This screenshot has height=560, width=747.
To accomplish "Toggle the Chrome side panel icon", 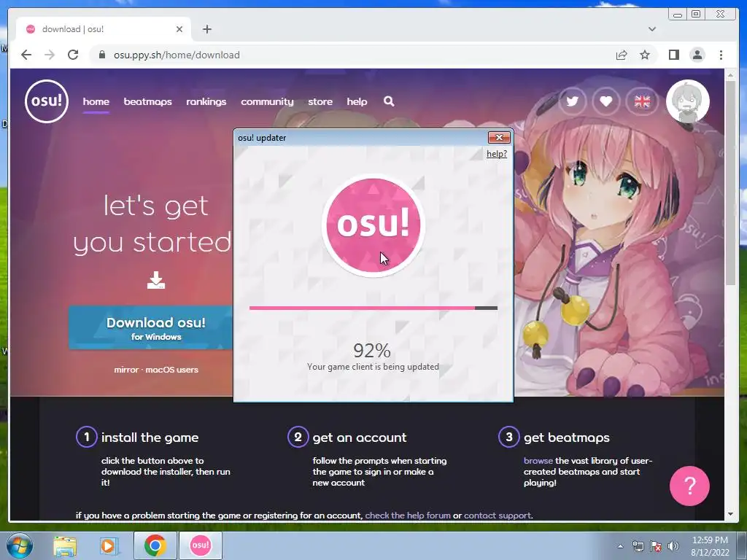I will 673,55.
